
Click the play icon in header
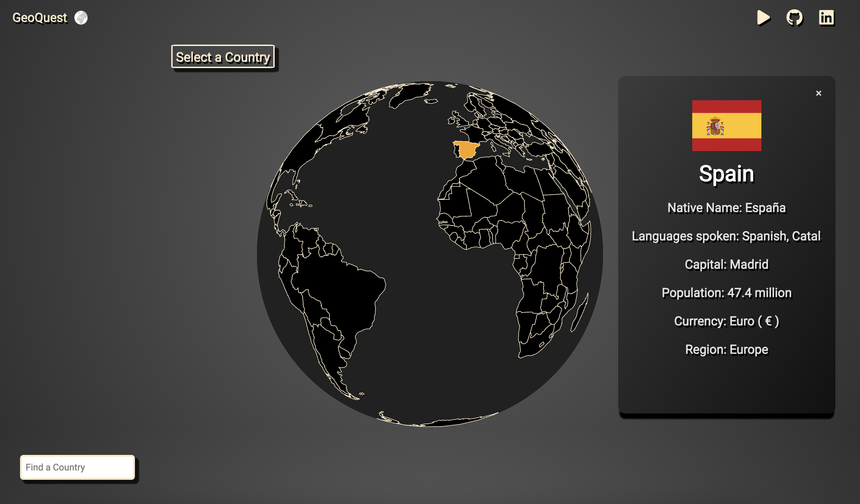tap(763, 18)
